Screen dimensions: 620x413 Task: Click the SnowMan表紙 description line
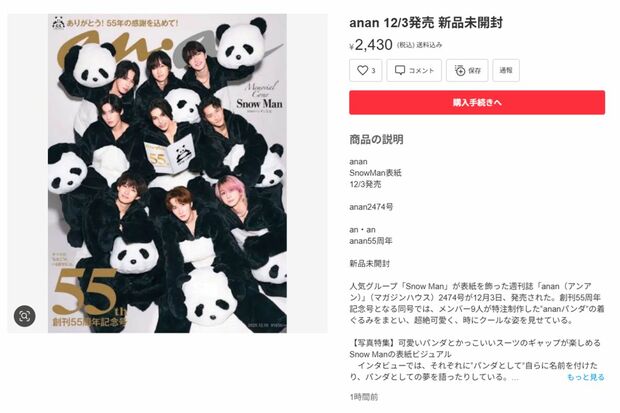(375, 173)
